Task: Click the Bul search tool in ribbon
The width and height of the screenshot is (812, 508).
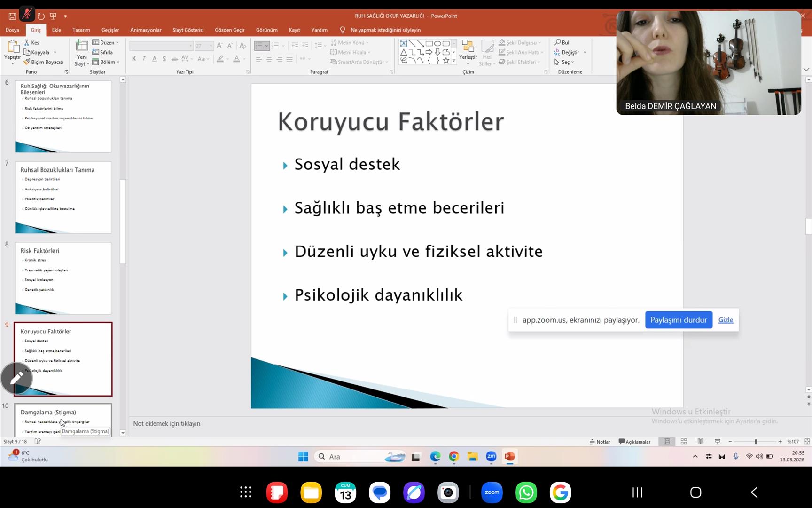Action: pyautogui.click(x=562, y=42)
